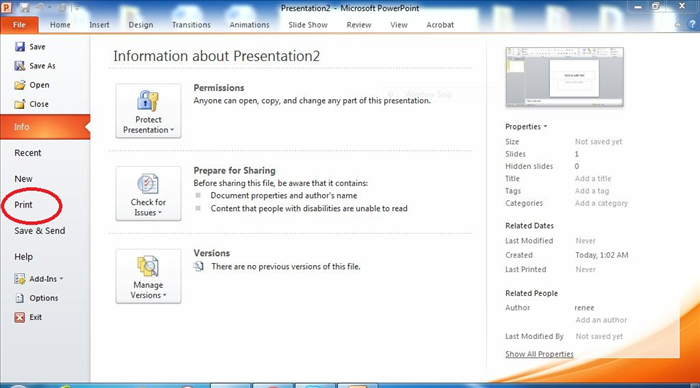Click the Related People heading

(x=531, y=293)
